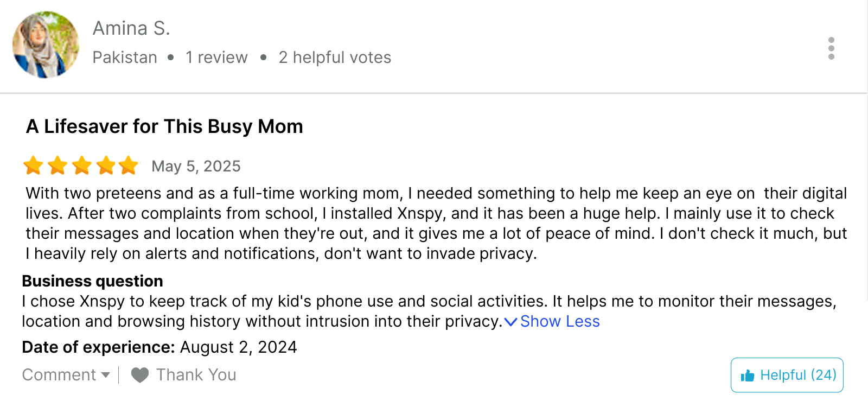
Task: Click the May 5, 2025 review date
Action: [x=196, y=166]
